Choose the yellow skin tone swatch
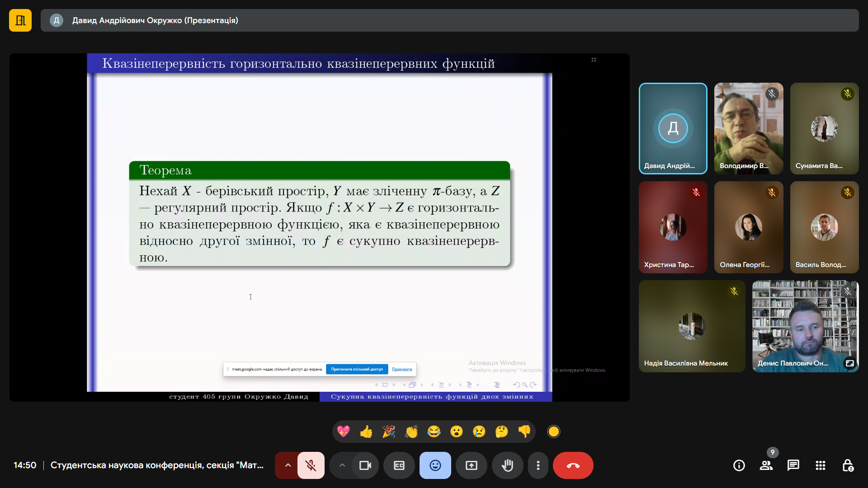Screen dimensions: 868x488 tap(554, 432)
